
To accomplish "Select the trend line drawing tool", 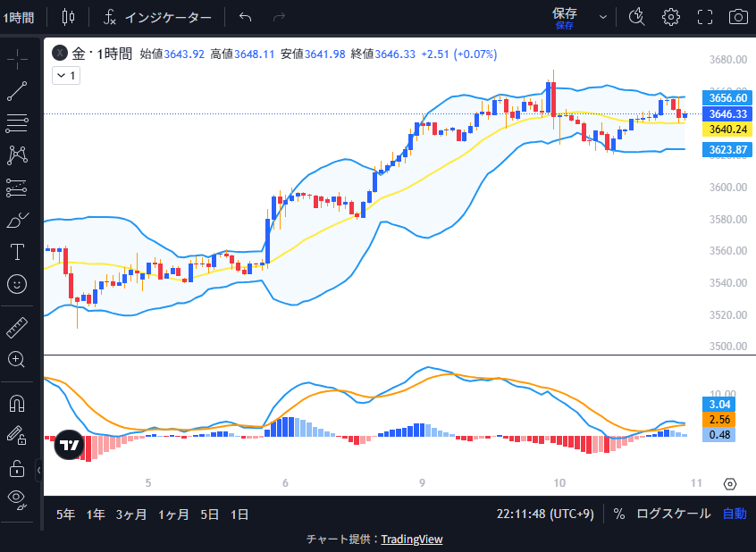I will tap(17, 90).
